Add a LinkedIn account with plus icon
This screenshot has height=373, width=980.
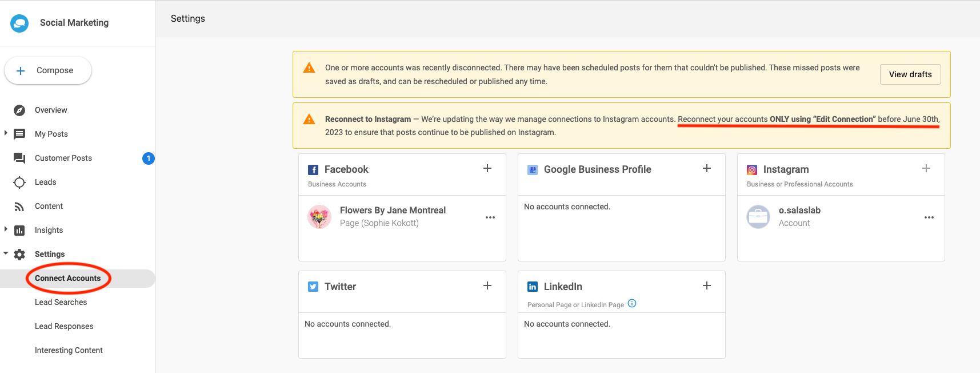coord(707,285)
